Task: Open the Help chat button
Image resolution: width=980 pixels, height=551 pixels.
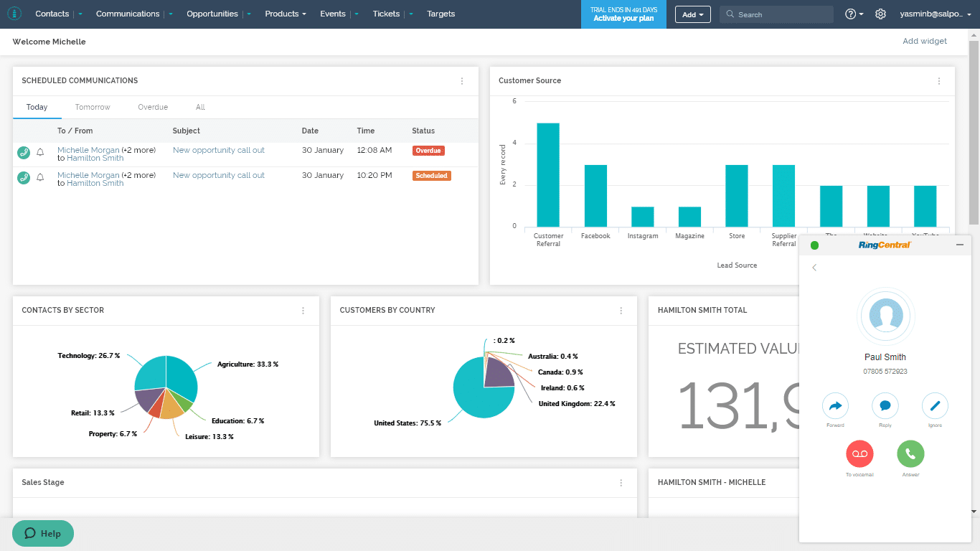Action: point(43,533)
